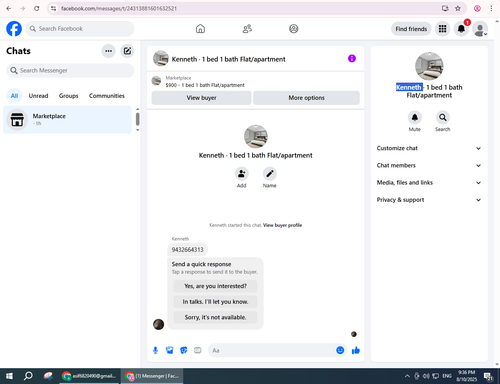Switch to the Groups tab
Screen dimensions: 500x384
point(68,96)
